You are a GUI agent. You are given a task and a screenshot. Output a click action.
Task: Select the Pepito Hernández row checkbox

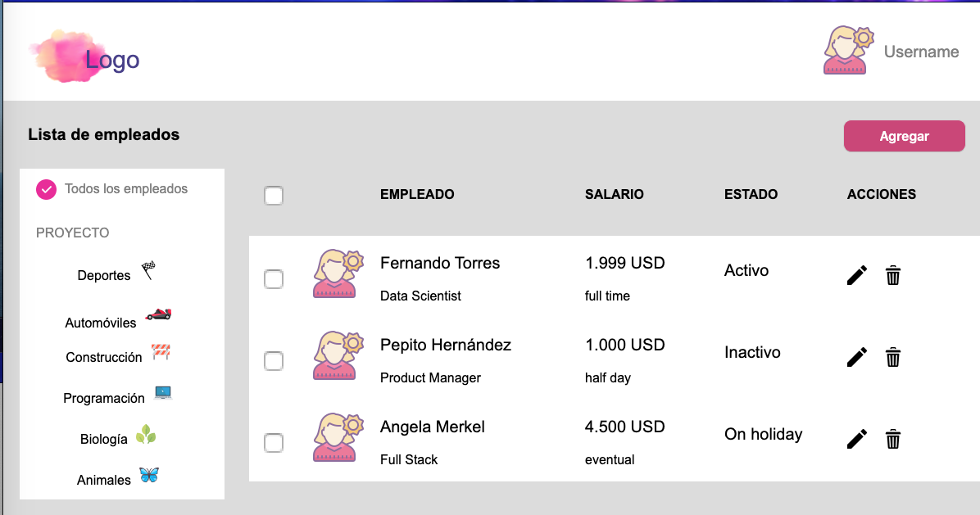coord(274,361)
